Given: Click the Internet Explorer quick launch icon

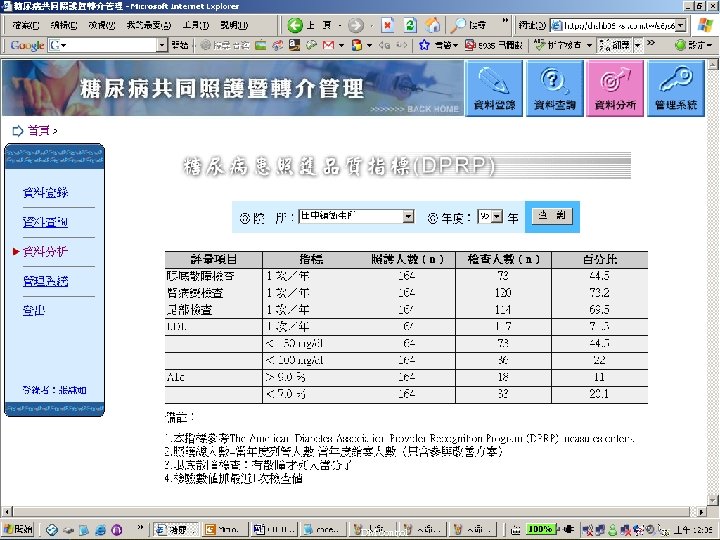Looking at the screenshot, I should point(100,530).
